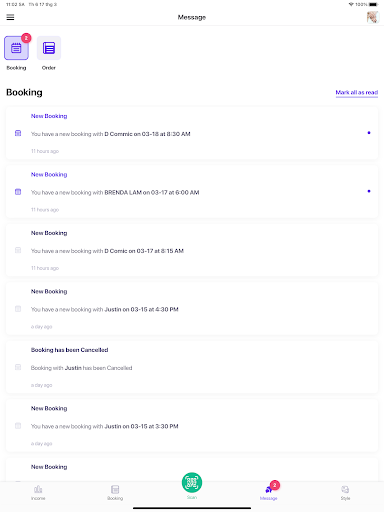Open Justin booking at 3:30 PM
Viewport: 384px width, 512px height.
click(x=192, y=426)
